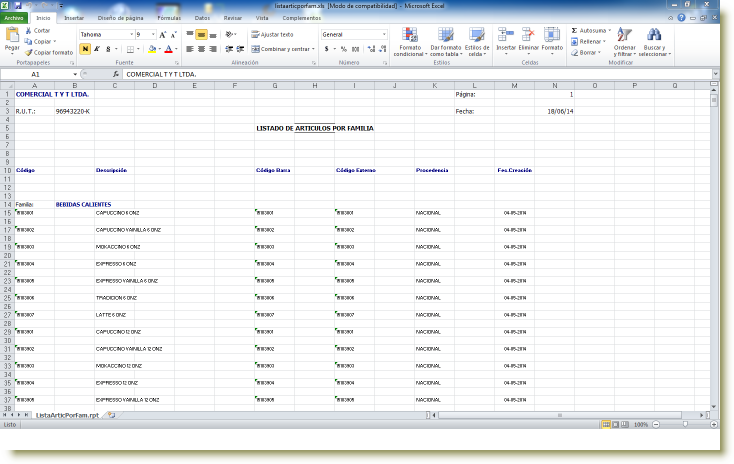Image resolution: width=734 pixels, height=464 pixels.
Task: Apply red font color A
Action: tap(169, 49)
